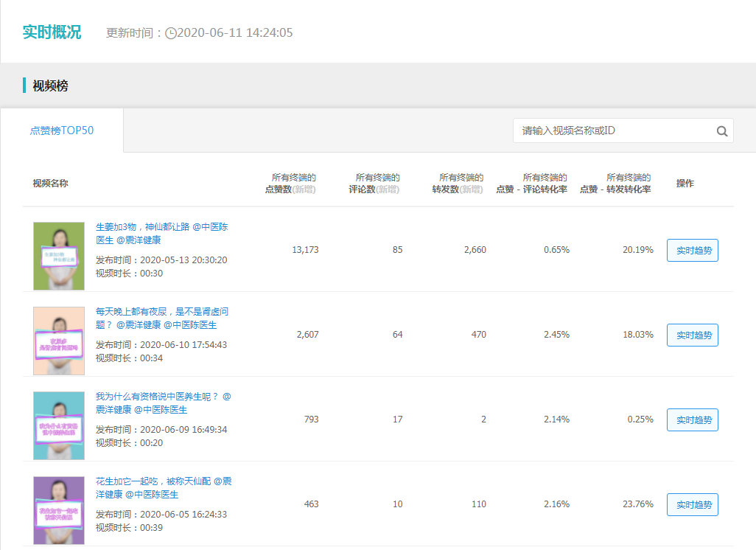Open 实时趋势 for the 中医养生 video
The width and height of the screenshot is (756, 550).
tap(693, 420)
